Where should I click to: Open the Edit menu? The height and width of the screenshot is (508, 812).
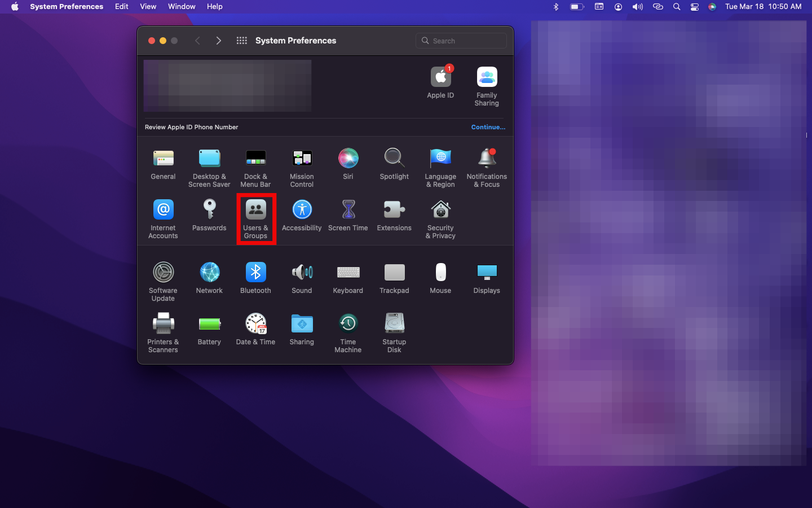click(122, 7)
